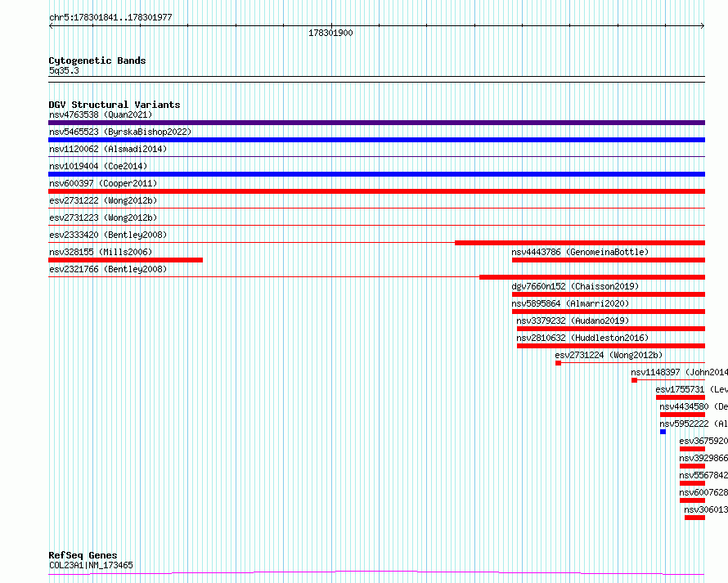Click the blue nsv5465523 variant bar
728x583 pixels.
376,140
